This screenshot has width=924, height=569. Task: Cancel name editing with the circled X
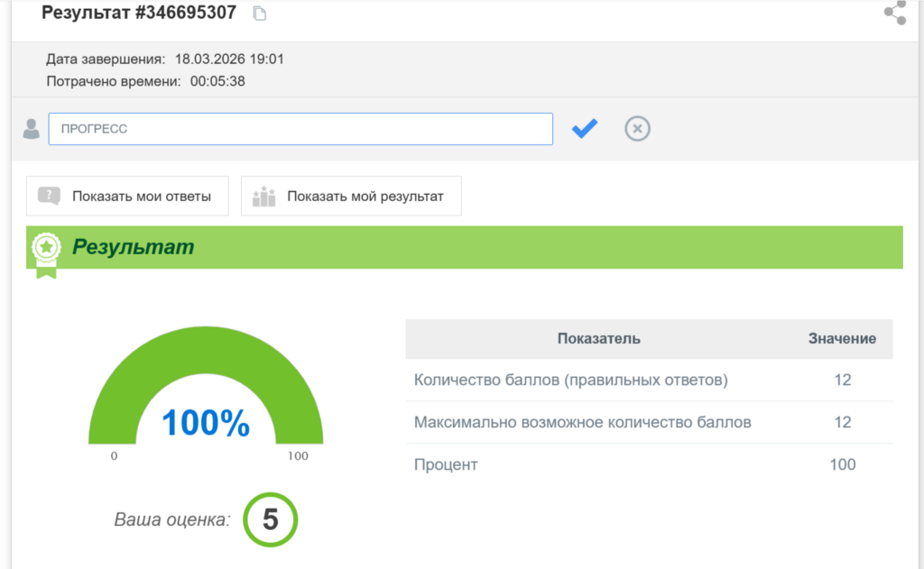tap(637, 129)
